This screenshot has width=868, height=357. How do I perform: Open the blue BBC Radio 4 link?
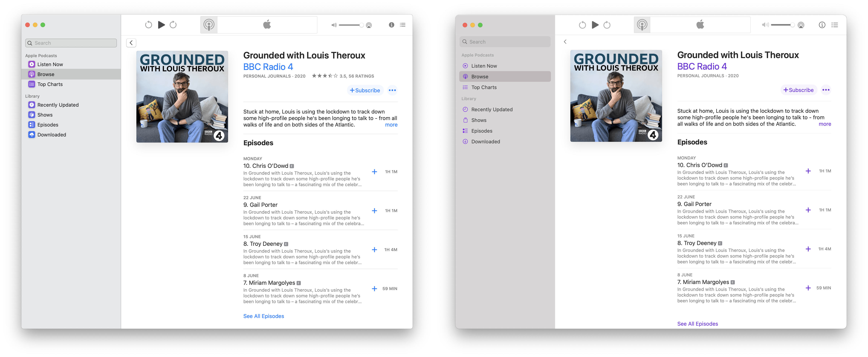(268, 67)
